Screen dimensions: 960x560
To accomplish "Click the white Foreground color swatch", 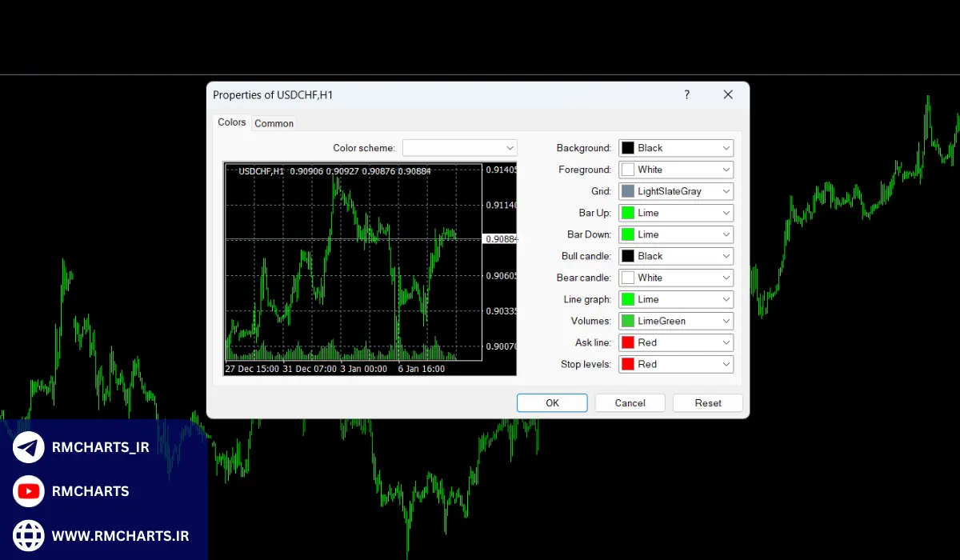I will (628, 170).
